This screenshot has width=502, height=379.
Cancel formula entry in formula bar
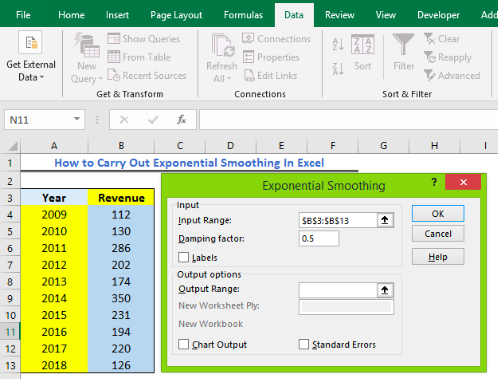[124, 120]
